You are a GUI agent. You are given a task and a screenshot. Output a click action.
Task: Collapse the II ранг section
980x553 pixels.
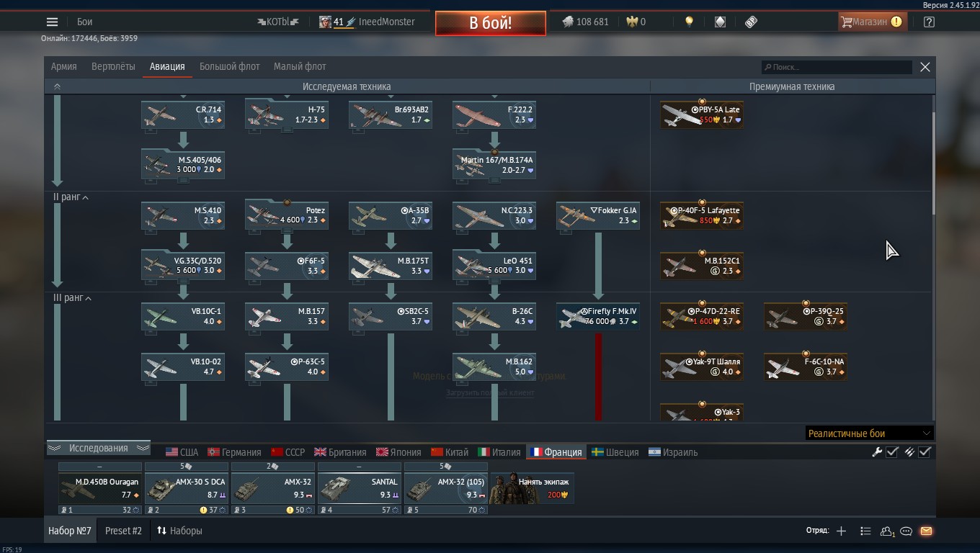(71, 197)
